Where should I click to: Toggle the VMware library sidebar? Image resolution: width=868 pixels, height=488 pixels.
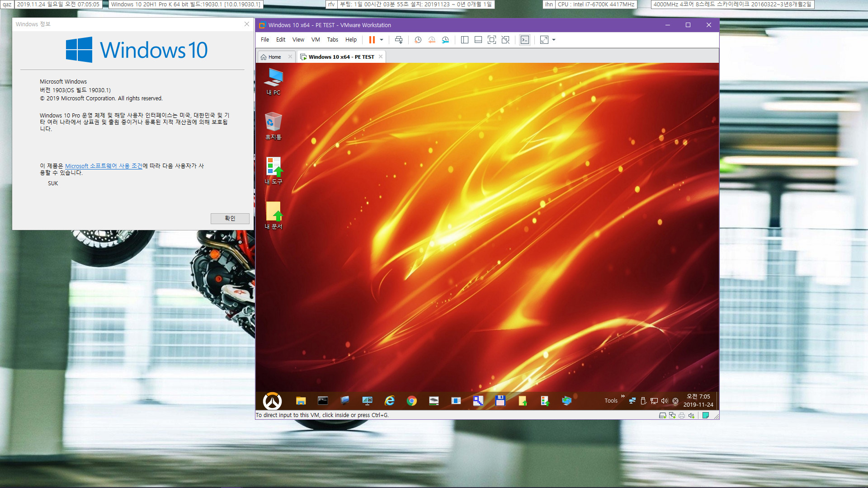(x=464, y=40)
